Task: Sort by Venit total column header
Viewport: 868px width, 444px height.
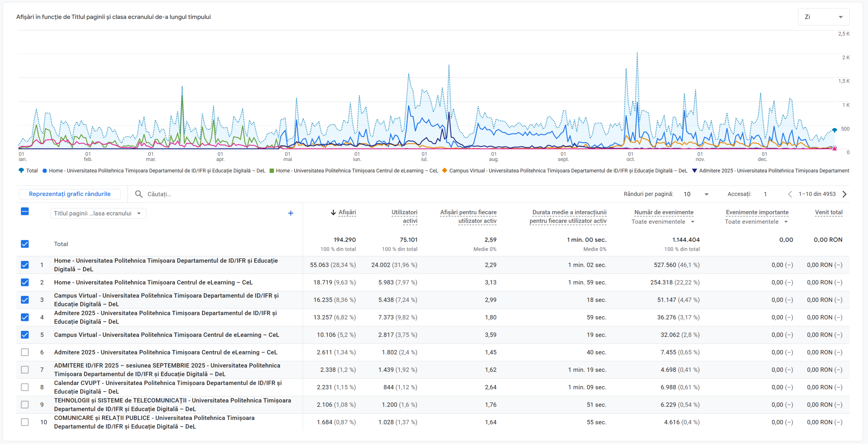Action: pos(828,212)
